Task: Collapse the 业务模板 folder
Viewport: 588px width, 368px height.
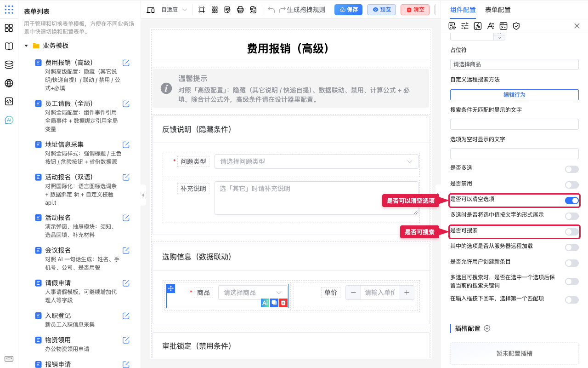Action: 26,46
